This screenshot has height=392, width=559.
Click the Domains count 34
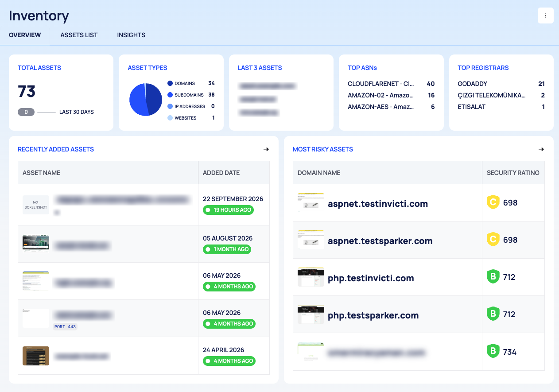tap(211, 83)
